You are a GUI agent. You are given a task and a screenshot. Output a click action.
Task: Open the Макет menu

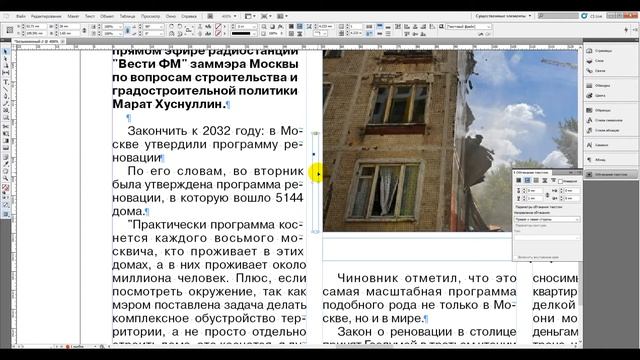73,16
